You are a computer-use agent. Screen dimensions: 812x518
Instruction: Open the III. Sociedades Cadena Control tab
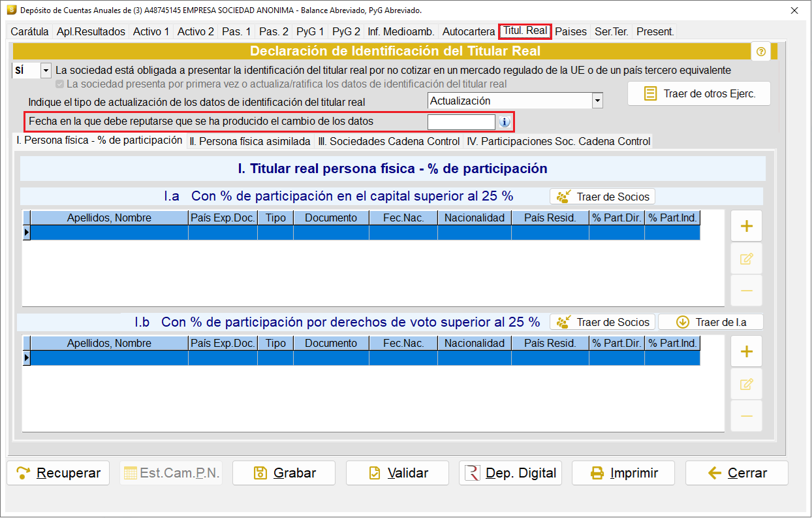point(389,141)
